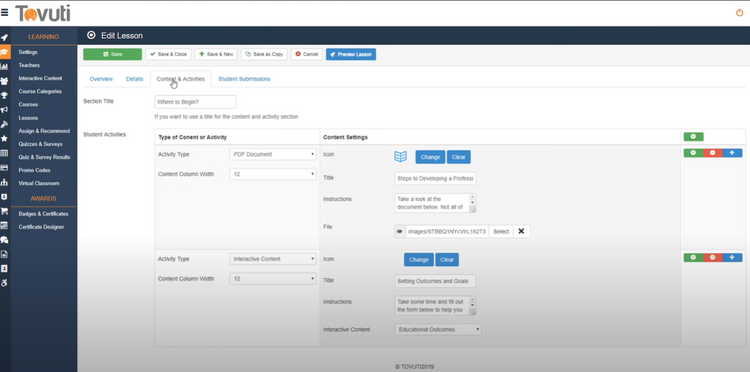
Task: Open Activity Type dropdown showing PDF Document
Action: click(x=273, y=154)
